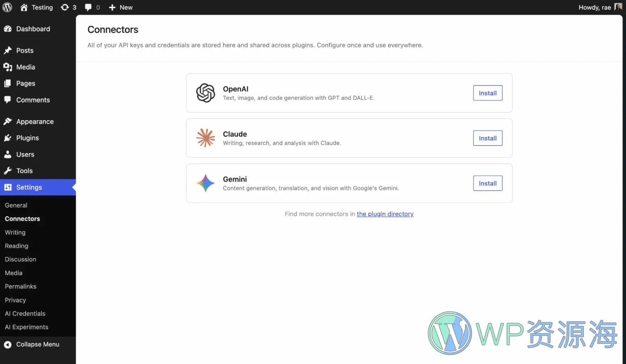Viewport: 626px width, 364px height.
Task: Click the Gemini logo icon
Action: pyautogui.click(x=205, y=183)
